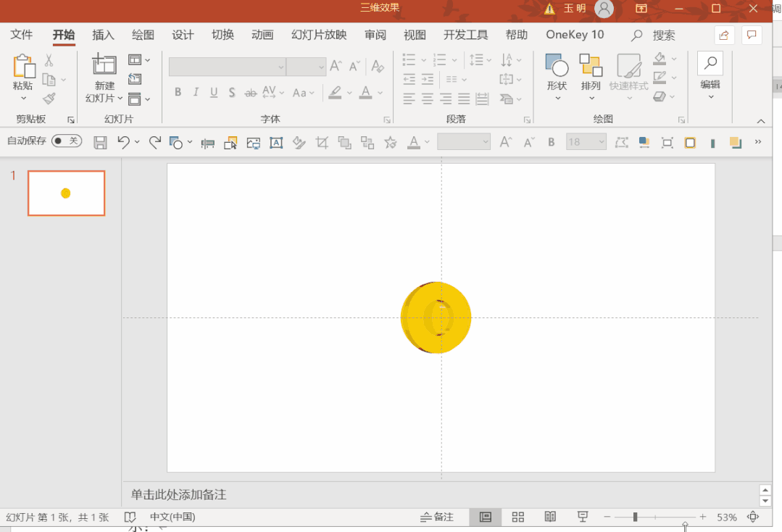The image size is (782, 532).
Task: Click the Arrange (排列) icon
Action: 591,67
